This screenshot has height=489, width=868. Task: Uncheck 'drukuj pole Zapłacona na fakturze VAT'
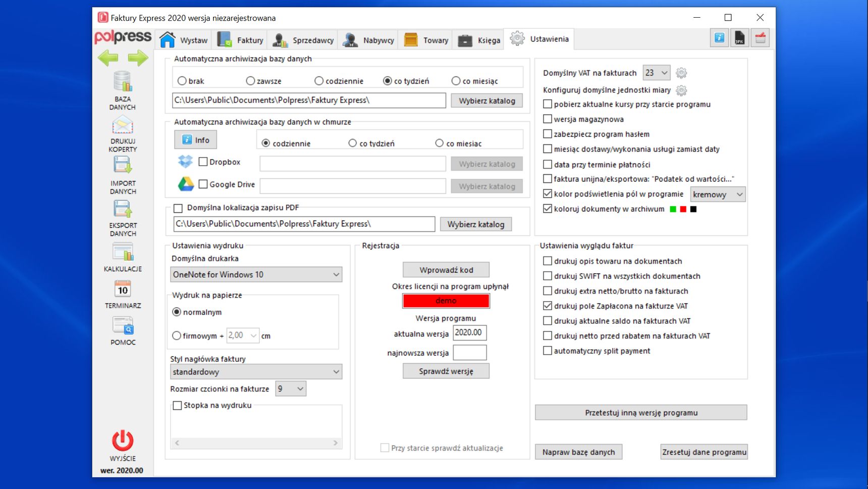tap(548, 306)
